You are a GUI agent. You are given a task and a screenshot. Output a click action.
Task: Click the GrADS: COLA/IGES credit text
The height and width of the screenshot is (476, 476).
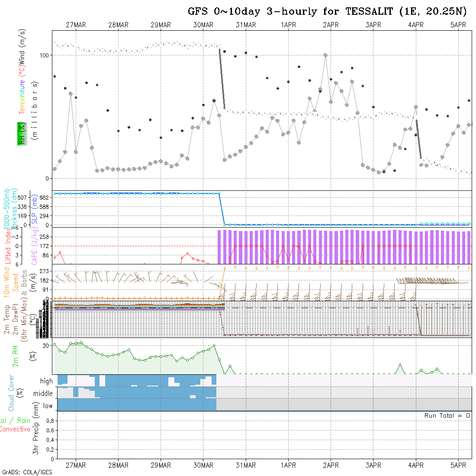click(27, 472)
